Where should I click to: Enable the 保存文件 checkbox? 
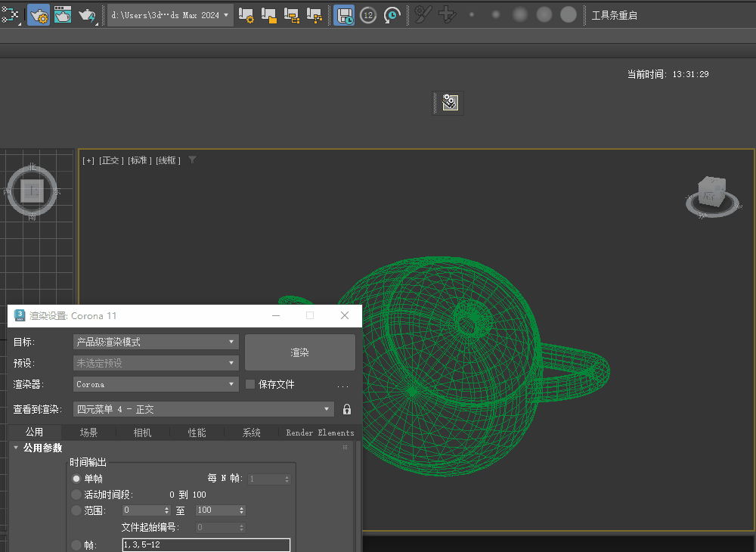250,384
